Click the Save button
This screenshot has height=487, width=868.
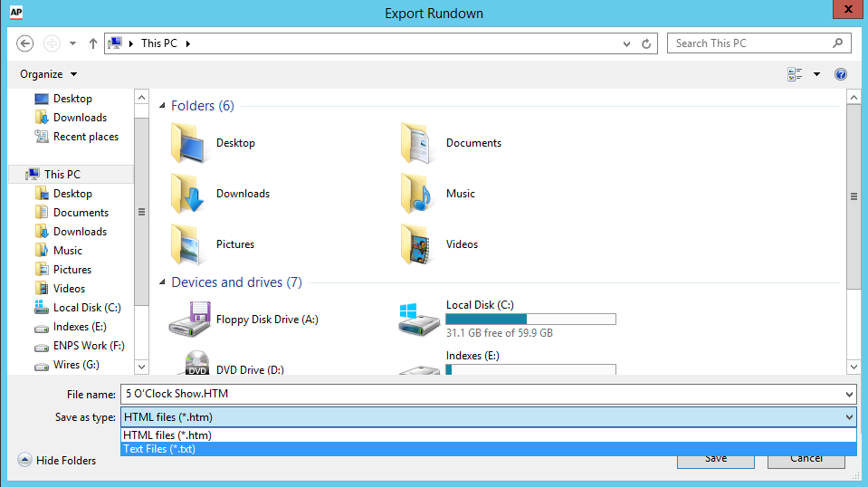click(x=716, y=462)
